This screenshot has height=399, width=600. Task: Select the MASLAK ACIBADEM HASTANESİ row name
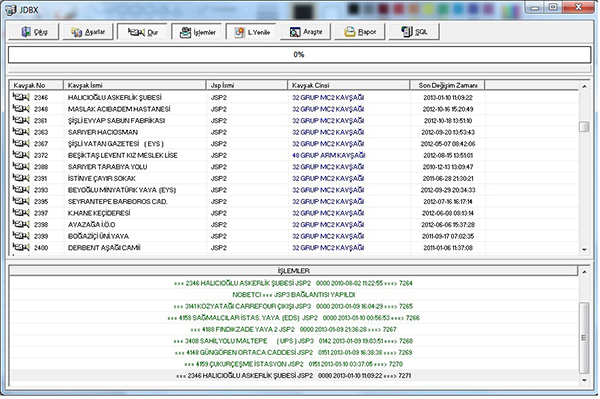119,109
